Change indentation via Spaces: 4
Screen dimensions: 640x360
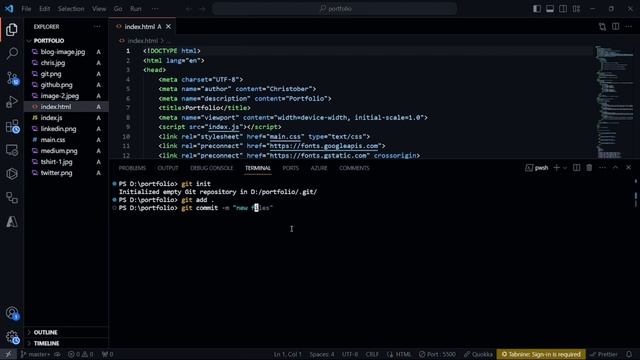click(322, 354)
